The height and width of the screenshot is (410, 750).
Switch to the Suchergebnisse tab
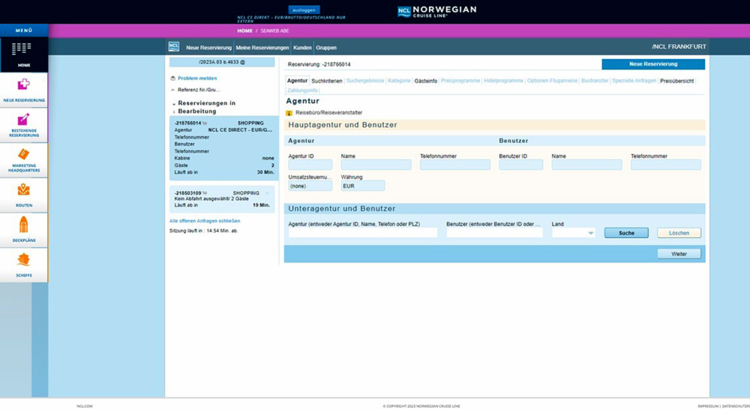click(x=365, y=81)
